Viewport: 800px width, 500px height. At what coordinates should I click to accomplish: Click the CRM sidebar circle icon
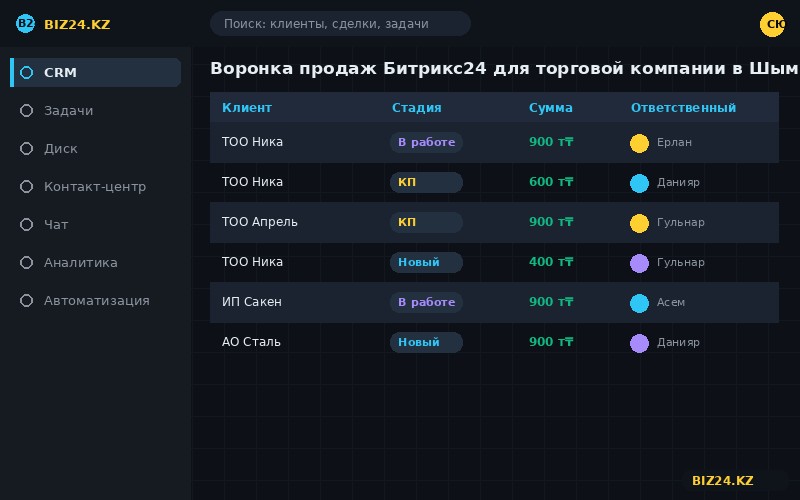pos(27,72)
